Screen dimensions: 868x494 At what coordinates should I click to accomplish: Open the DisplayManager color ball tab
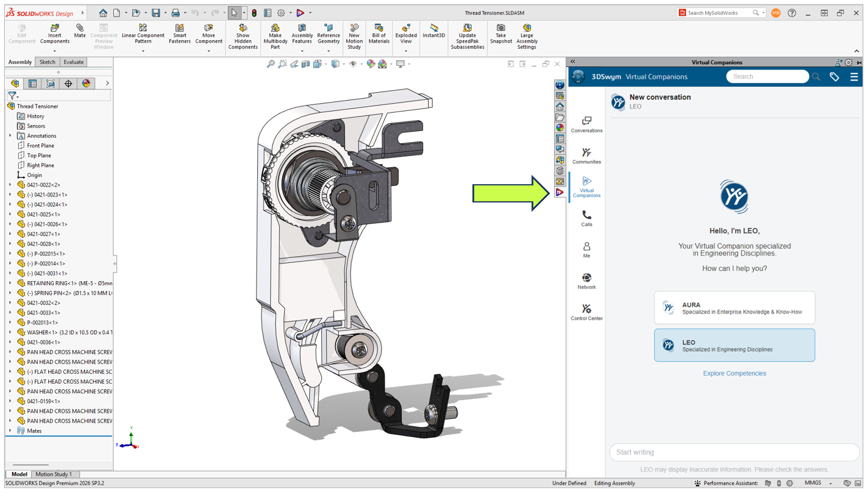pos(86,84)
